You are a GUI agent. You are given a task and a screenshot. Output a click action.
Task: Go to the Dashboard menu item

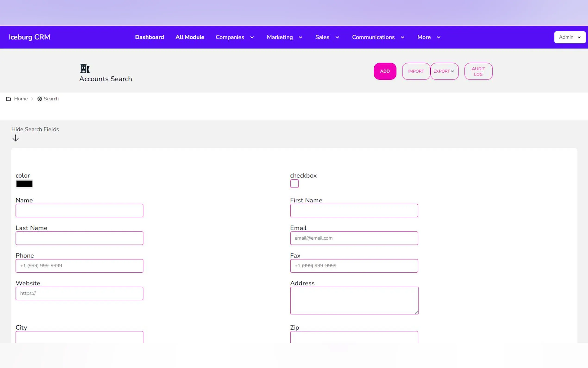(149, 37)
